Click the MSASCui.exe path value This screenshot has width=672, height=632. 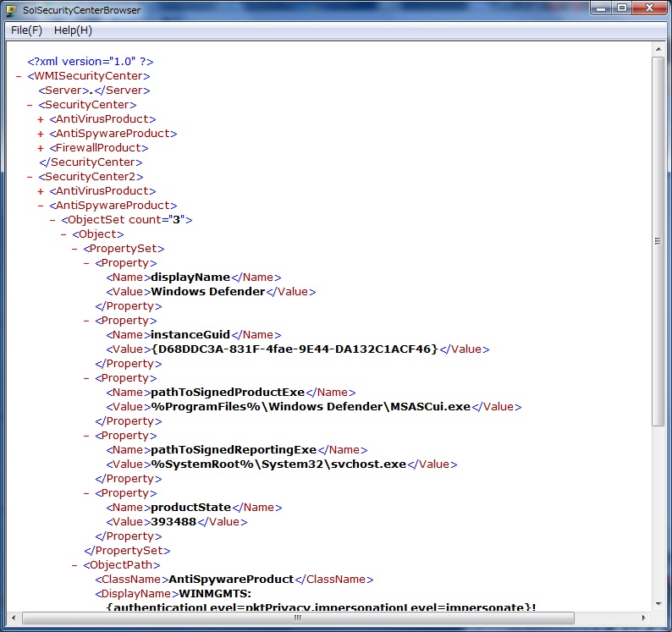point(311,407)
